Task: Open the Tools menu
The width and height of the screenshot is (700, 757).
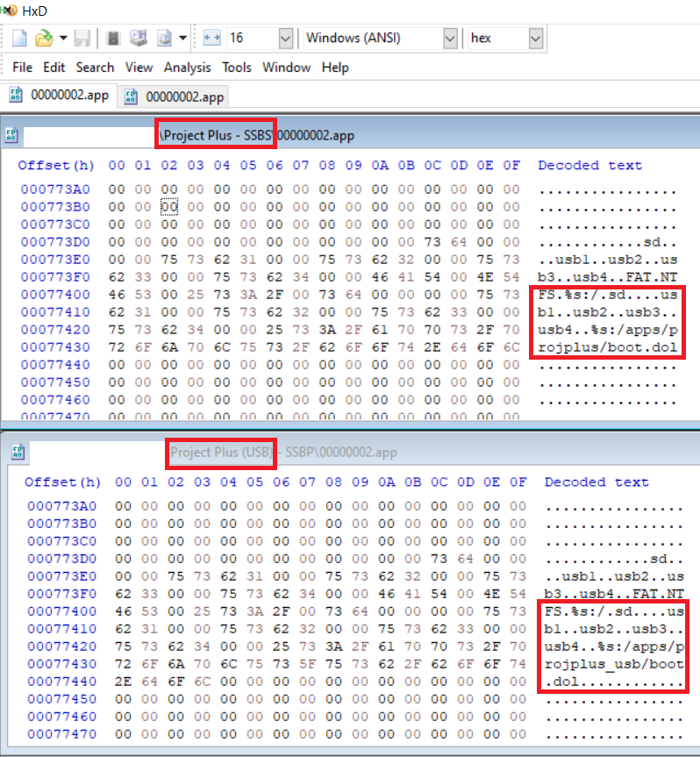Action: 237,68
